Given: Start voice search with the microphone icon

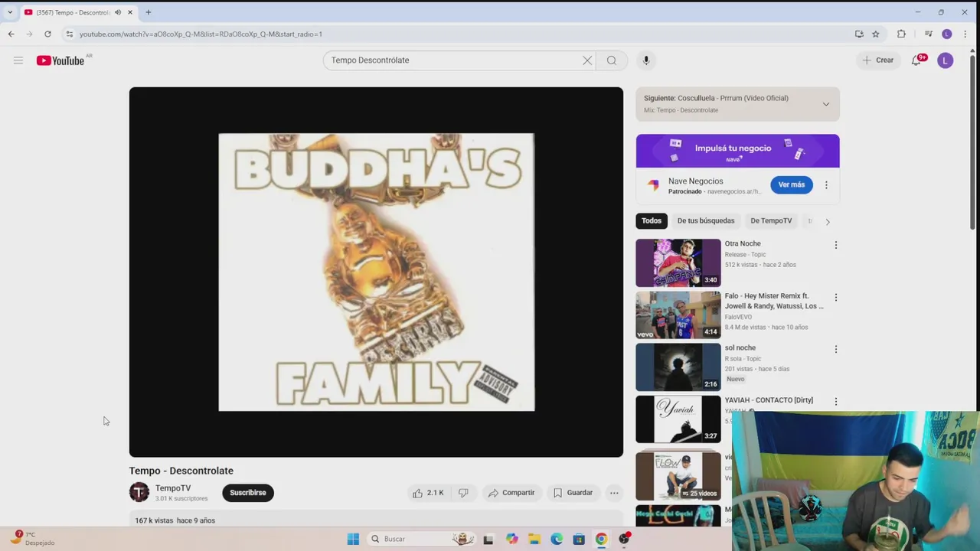Looking at the screenshot, I should point(646,60).
